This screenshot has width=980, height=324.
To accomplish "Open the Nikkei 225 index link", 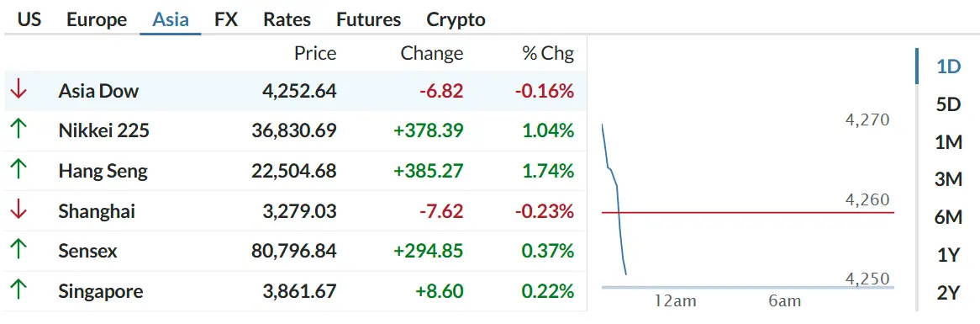I will click(103, 130).
